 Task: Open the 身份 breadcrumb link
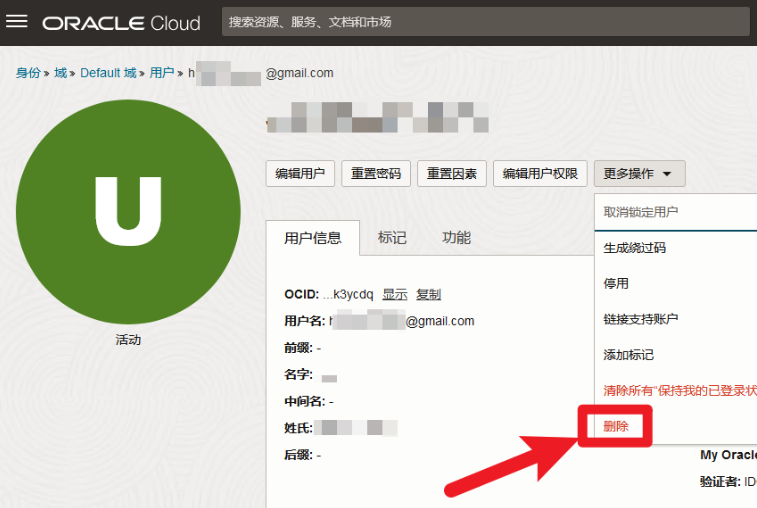[28, 73]
